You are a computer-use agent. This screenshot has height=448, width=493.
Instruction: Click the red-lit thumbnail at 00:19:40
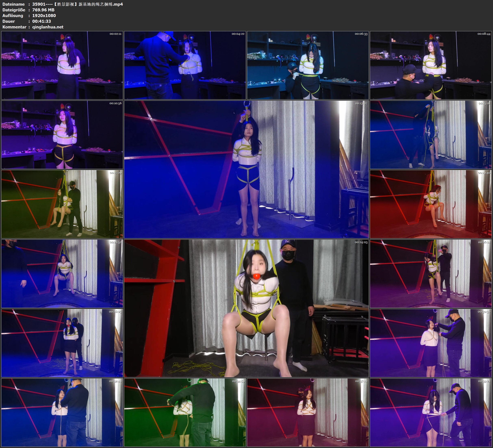tap(431, 204)
